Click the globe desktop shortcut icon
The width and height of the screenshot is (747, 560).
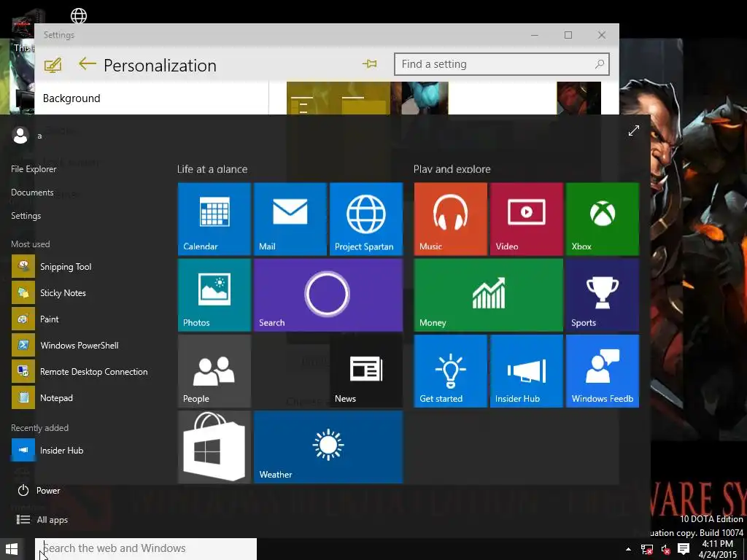[79, 16]
